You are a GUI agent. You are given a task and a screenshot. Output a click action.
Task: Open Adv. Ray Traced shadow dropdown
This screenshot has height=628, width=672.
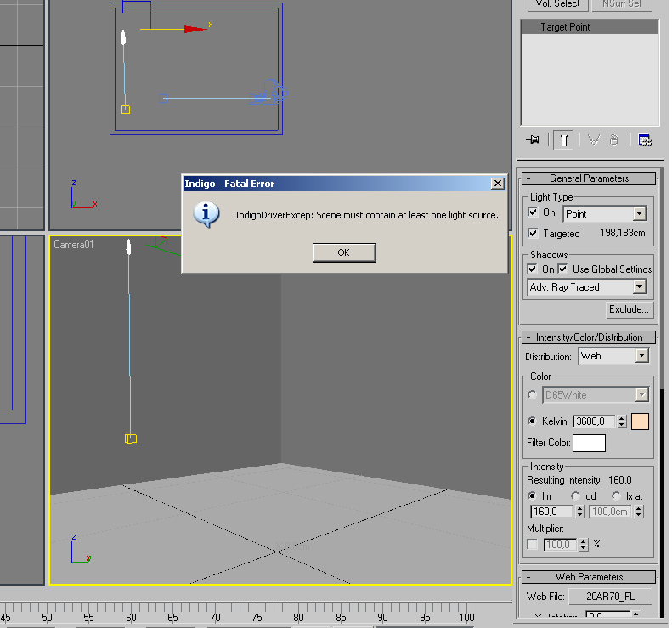pos(639,287)
